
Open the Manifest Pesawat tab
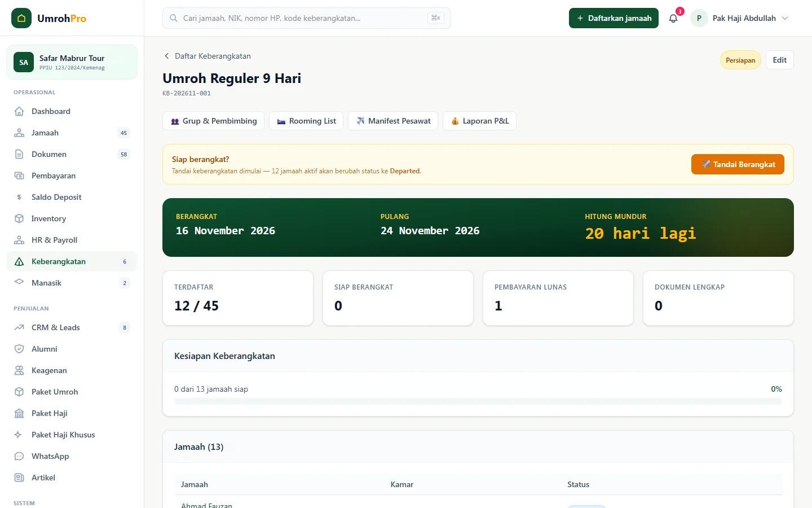pos(393,121)
